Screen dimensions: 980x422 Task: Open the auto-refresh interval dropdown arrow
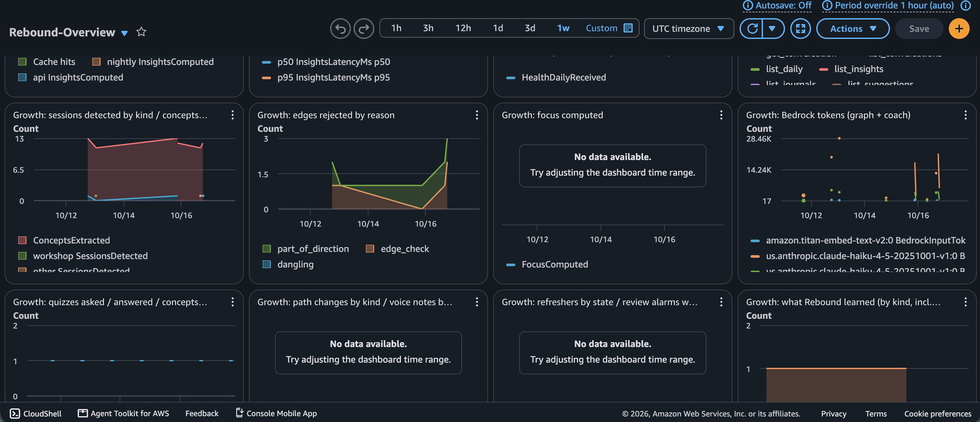pos(772,29)
